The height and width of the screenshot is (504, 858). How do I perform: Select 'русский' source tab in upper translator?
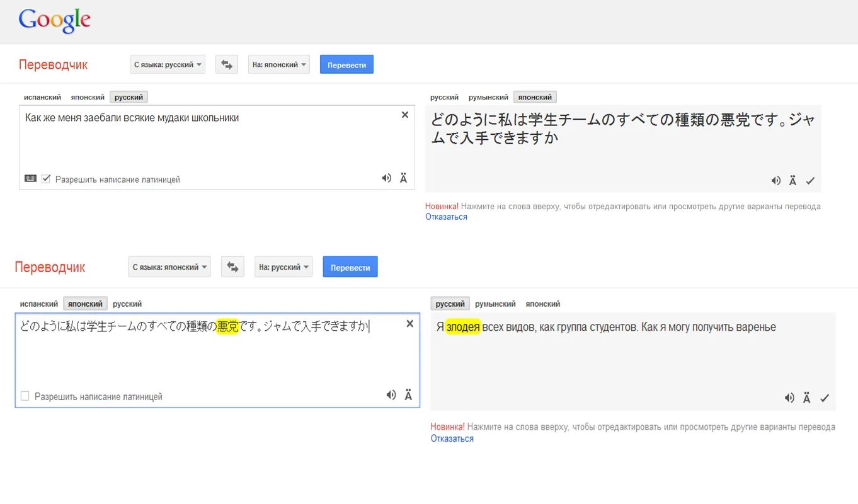[129, 98]
